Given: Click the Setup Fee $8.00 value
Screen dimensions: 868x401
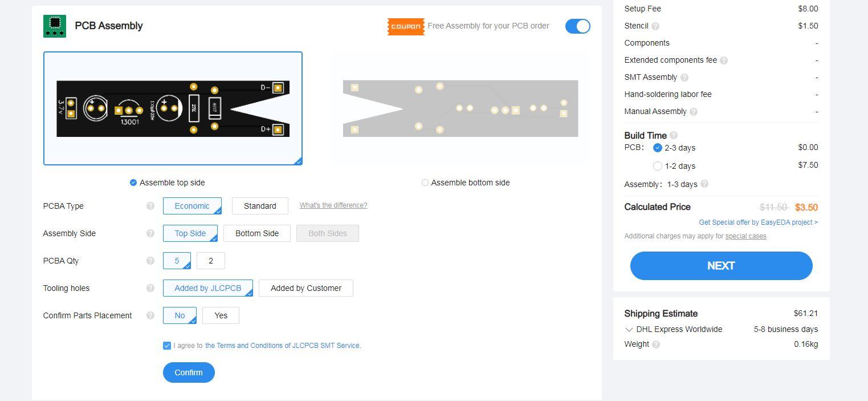Looking at the screenshot, I should click(808, 9).
